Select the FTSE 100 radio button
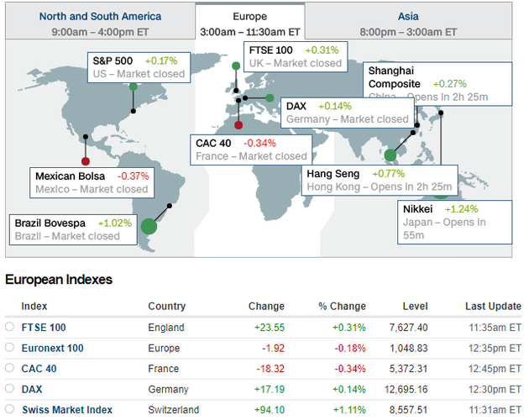The height and width of the screenshot is (420, 529). point(9,328)
